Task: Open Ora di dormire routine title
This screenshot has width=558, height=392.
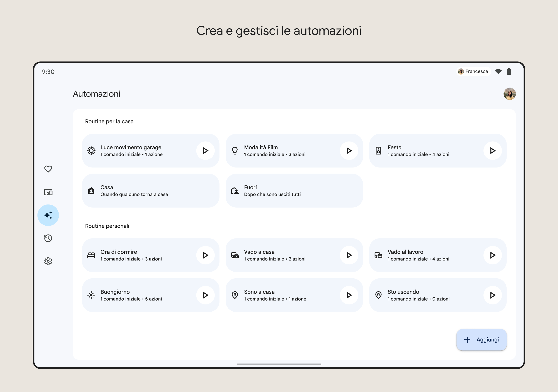Action: point(119,252)
